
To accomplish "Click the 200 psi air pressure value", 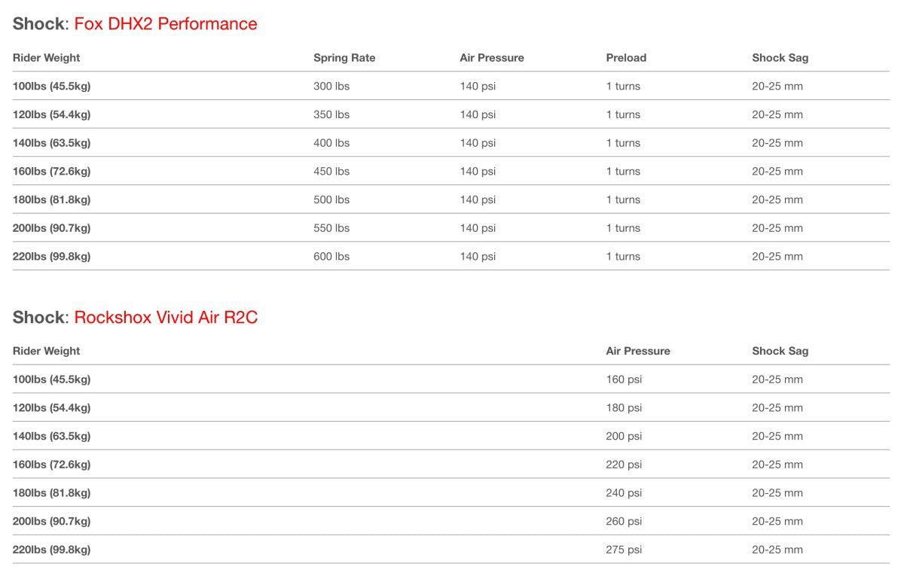I will click(624, 437).
